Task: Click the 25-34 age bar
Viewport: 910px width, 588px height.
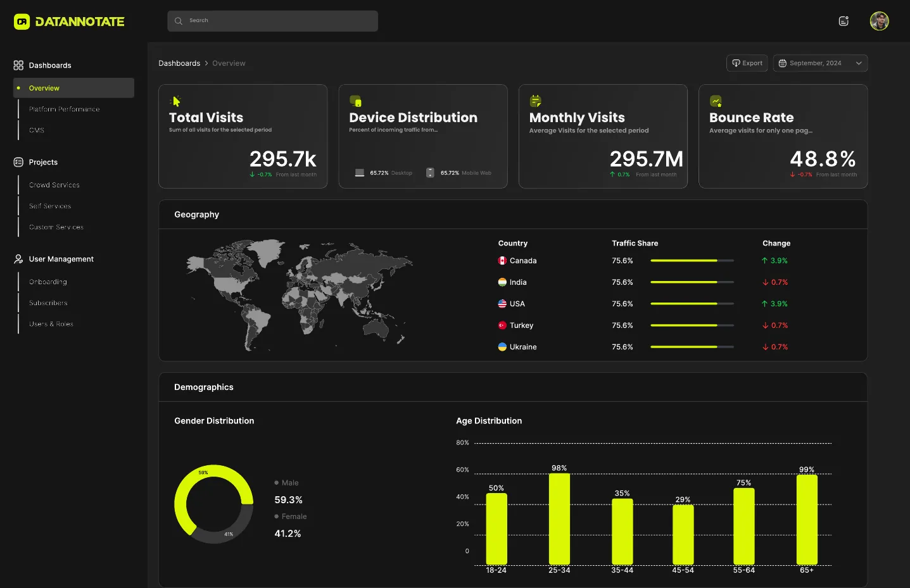Action: tap(559, 519)
